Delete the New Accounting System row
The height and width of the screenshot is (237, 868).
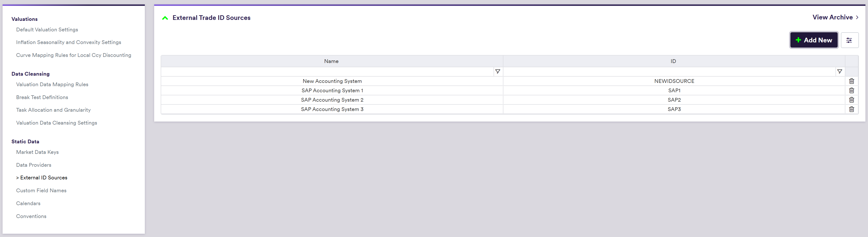pos(851,81)
